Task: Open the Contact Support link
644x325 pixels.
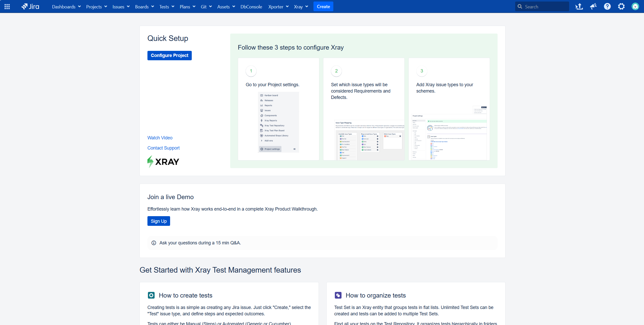Action: pos(163,148)
